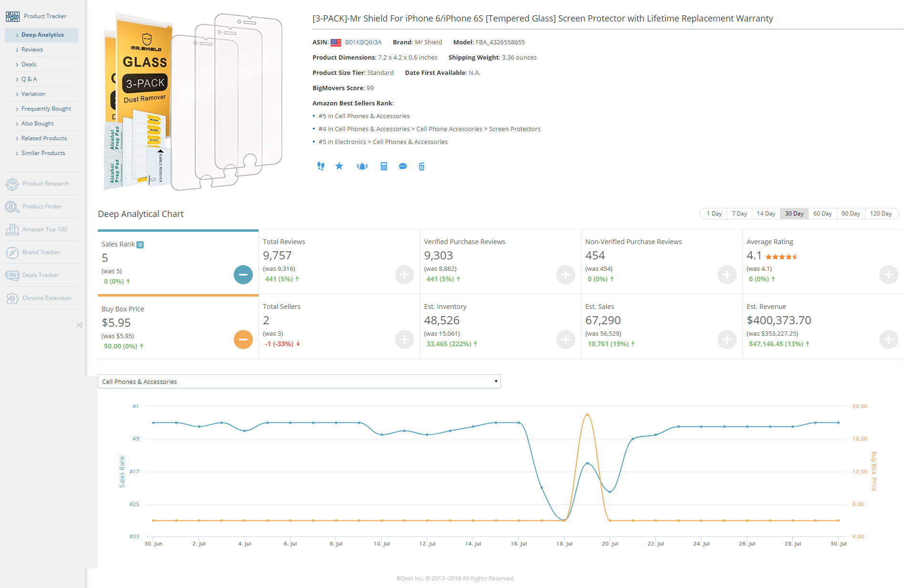Click the Buy Box Price card title
Screen dimensions: 905x588
(x=123, y=309)
